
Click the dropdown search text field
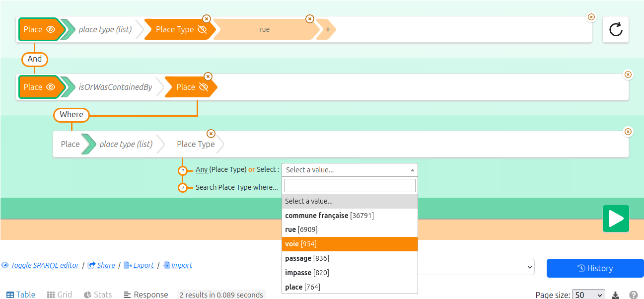point(350,185)
